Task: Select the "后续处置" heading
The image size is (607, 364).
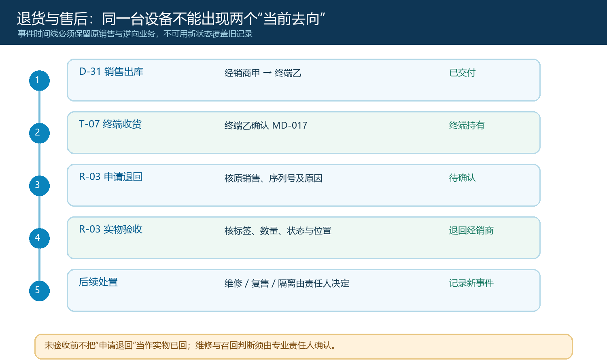Action: 98,282
